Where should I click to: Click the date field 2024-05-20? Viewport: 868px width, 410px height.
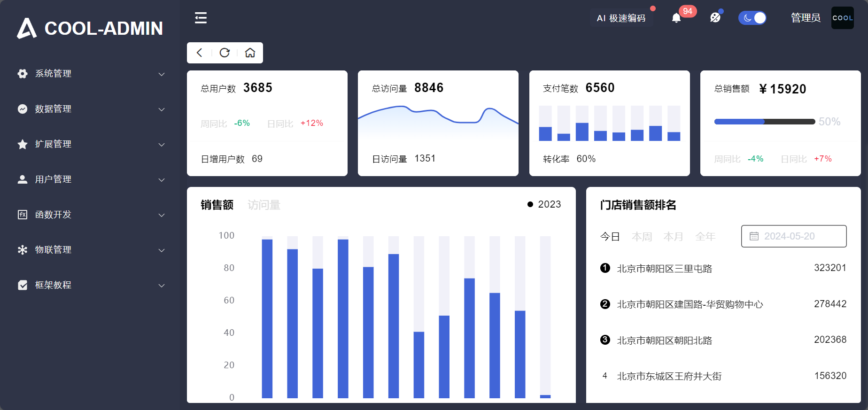pyautogui.click(x=794, y=236)
